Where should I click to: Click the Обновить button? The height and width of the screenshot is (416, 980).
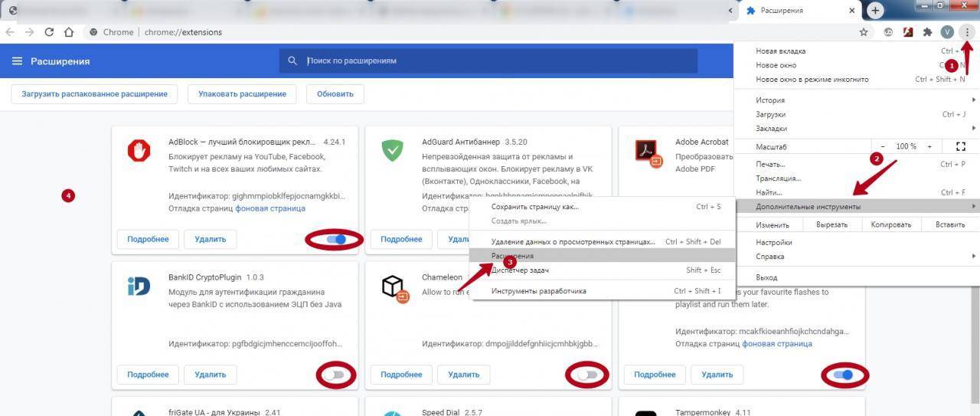tap(335, 94)
